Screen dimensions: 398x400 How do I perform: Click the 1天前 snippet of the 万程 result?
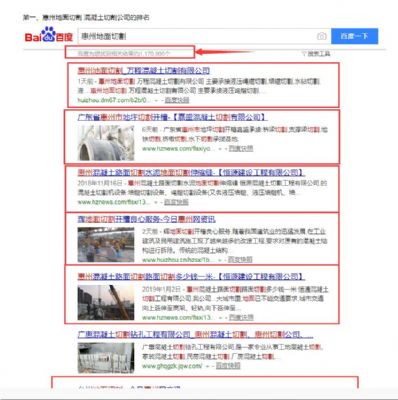pos(199,86)
